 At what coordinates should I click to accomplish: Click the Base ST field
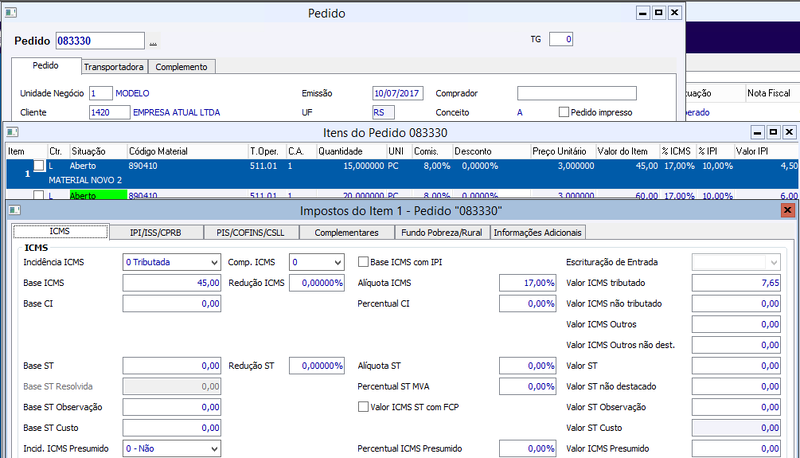click(x=171, y=366)
